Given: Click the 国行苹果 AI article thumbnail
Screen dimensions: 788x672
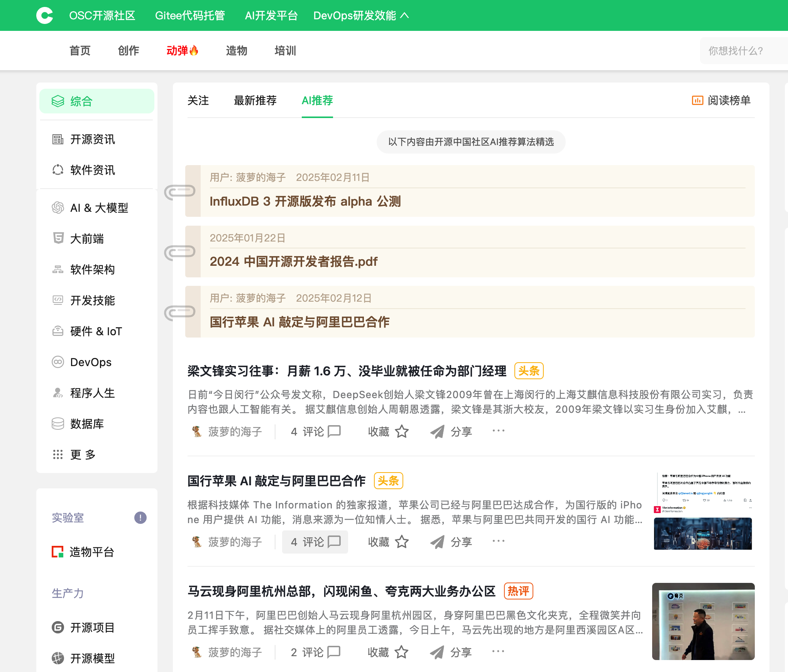Looking at the screenshot, I should click(x=703, y=511).
